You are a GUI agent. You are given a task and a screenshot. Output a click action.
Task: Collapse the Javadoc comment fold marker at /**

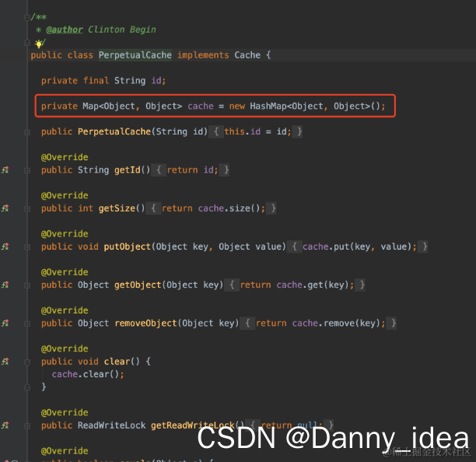click(26, 17)
